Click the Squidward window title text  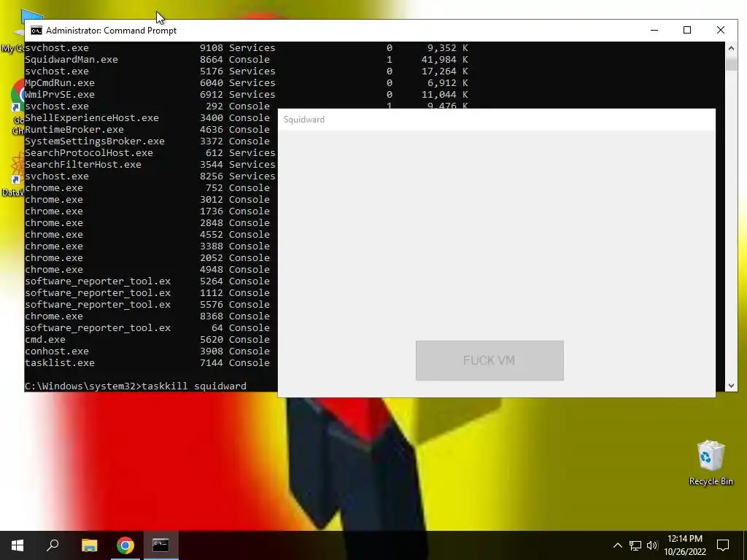pyautogui.click(x=304, y=120)
